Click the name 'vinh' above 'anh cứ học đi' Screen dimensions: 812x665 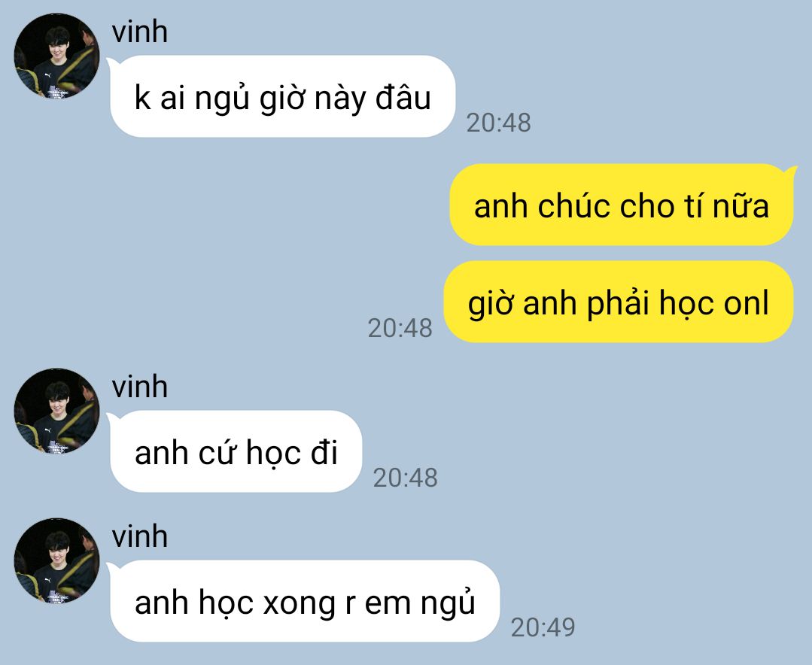click(140, 387)
